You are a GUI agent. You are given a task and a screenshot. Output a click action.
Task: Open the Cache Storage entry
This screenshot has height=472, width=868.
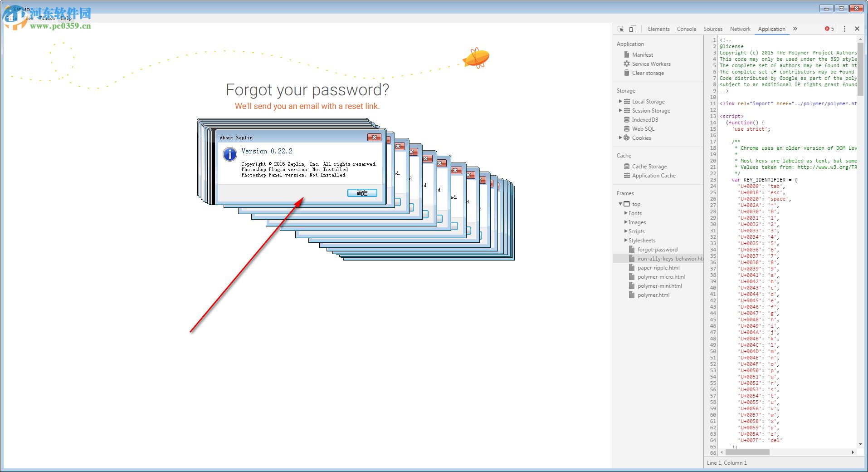coord(649,167)
